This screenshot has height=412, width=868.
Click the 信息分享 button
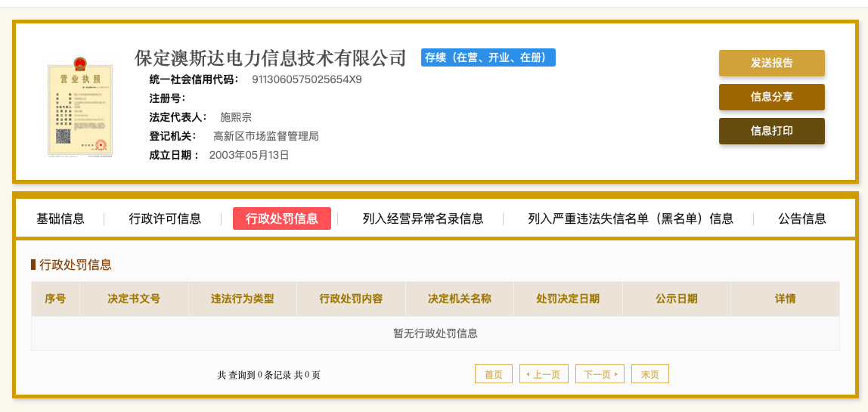pos(772,97)
